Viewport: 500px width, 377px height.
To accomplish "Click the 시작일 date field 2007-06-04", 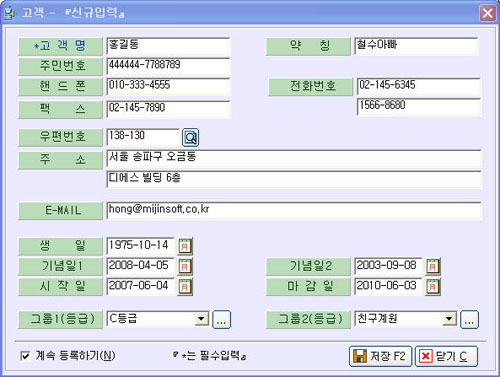I will tap(141, 286).
